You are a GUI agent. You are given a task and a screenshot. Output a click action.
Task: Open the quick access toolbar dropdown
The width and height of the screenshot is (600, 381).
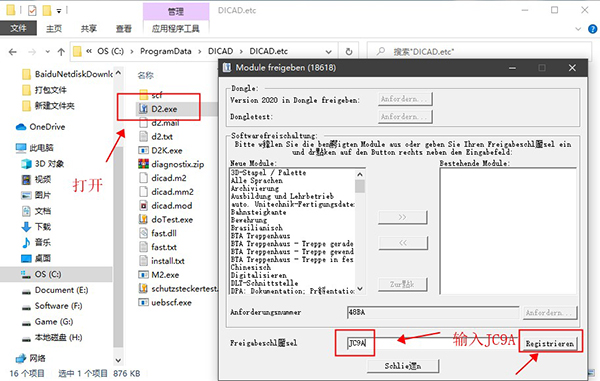59,11
